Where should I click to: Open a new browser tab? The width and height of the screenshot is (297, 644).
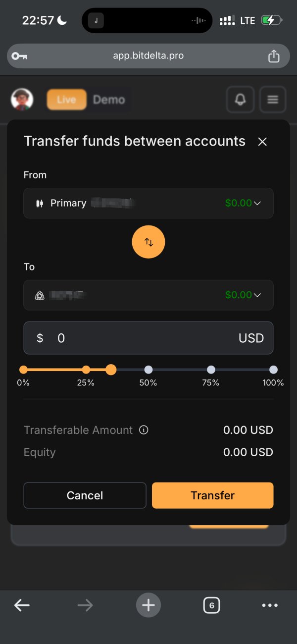pyautogui.click(x=148, y=605)
